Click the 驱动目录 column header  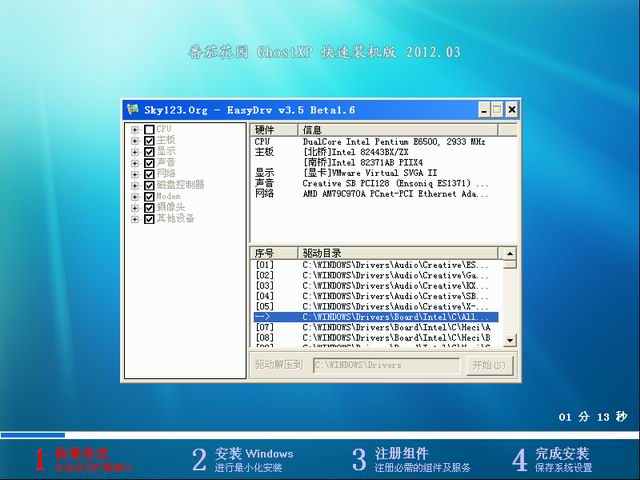pyautogui.click(x=398, y=253)
